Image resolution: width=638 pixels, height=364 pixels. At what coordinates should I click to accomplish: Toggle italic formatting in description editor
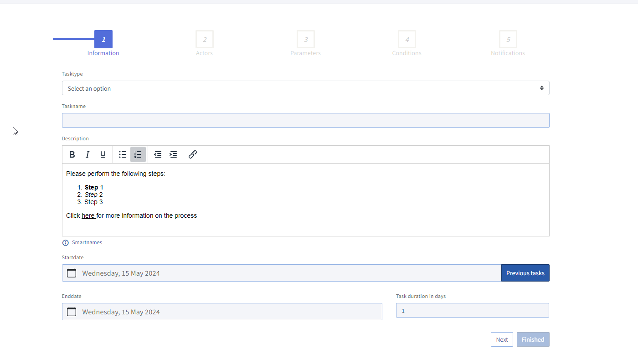87,154
